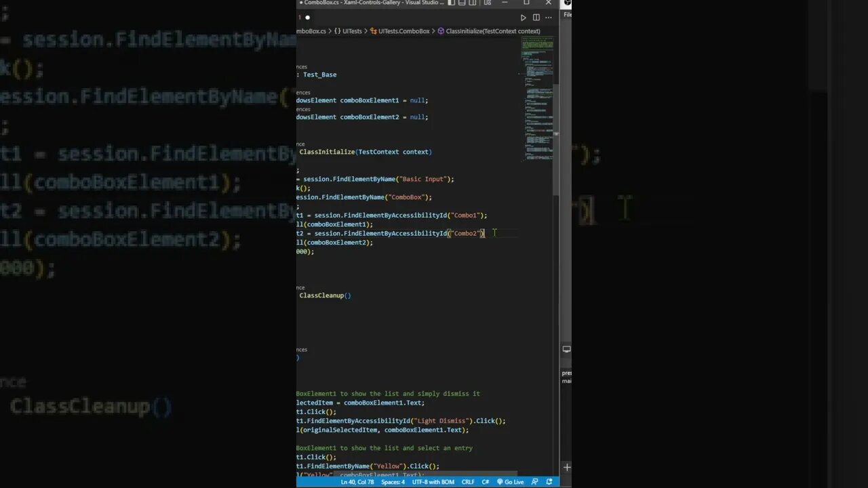Maximize the Visual Studio Code window
This screenshot has height=488, width=868.
pyautogui.click(x=526, y=3)
